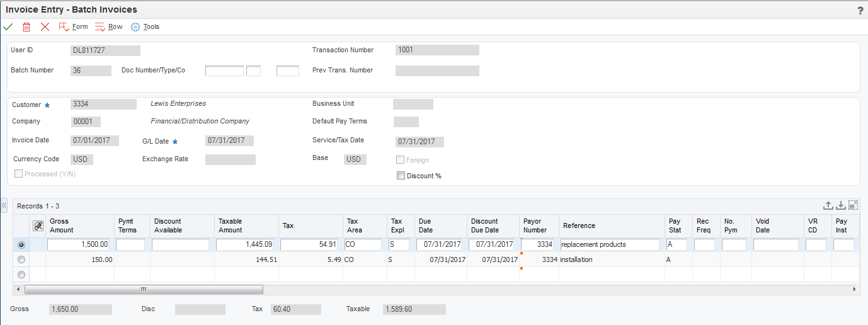Select the empty third row radio button

coord(21,274)
